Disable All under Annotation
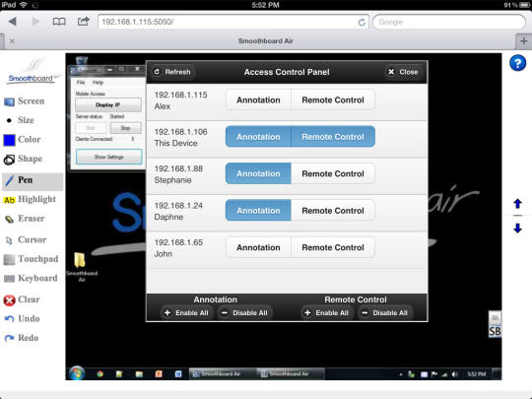The height and width of the screenshot is (399, 532). (244, 313)
